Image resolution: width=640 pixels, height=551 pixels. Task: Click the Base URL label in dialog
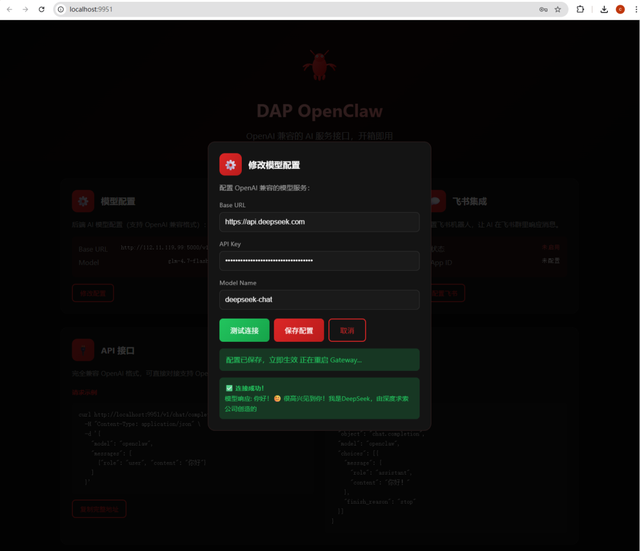(x=232, y=205)
